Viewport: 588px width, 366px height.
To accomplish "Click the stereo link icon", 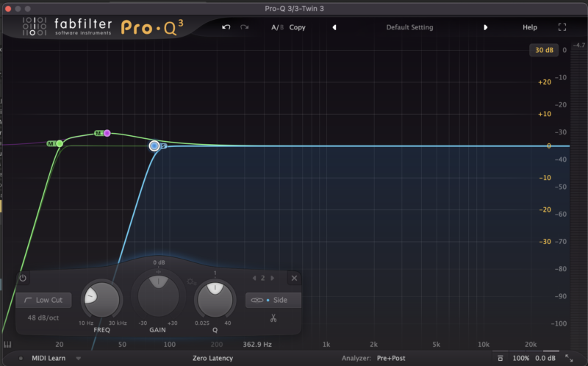I will point(257,300).
